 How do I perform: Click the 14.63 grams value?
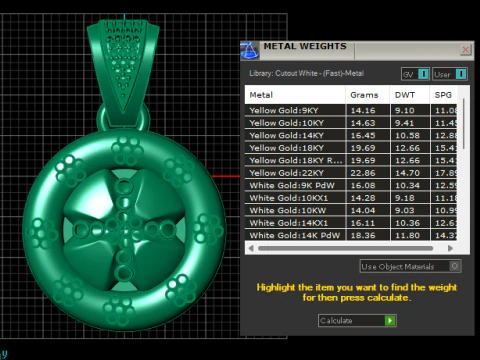point(363,123)
